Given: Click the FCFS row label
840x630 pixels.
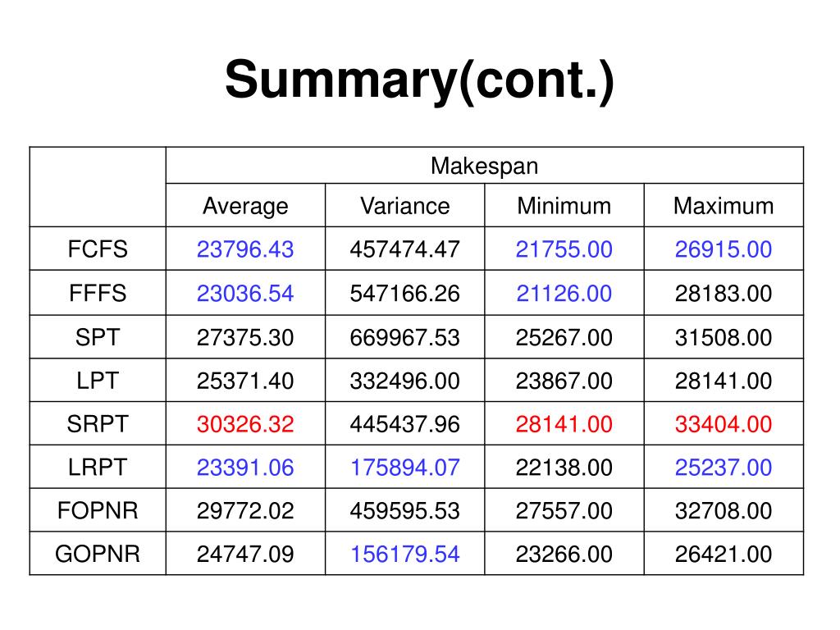Looking at the screenshot, I should coord(98,249).
